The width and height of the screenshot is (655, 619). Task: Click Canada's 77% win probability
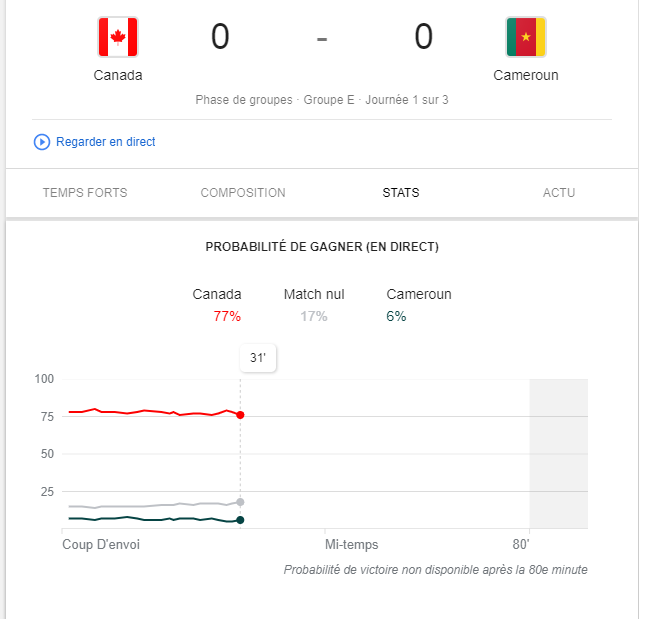(x=227, y=316)
